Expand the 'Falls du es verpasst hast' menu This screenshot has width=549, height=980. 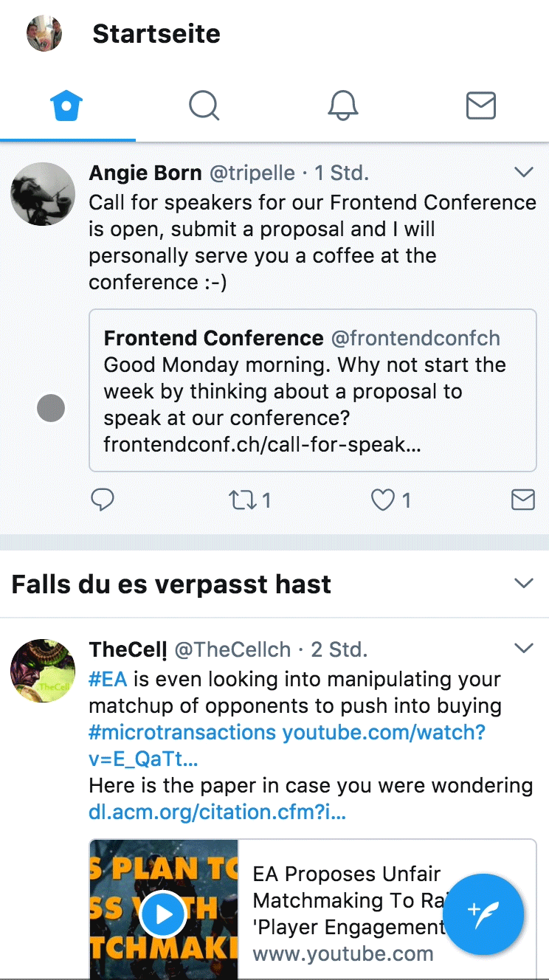(x=523, y=584)
